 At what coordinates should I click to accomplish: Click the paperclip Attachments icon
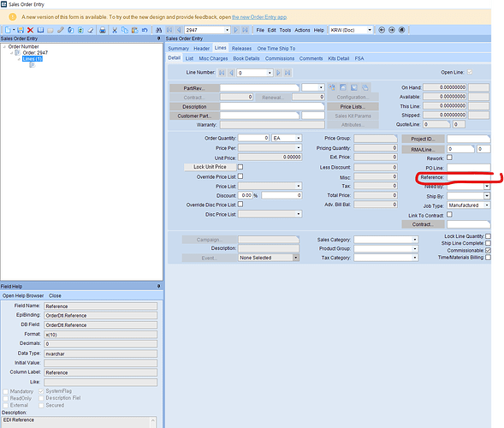tap(61, 30)
